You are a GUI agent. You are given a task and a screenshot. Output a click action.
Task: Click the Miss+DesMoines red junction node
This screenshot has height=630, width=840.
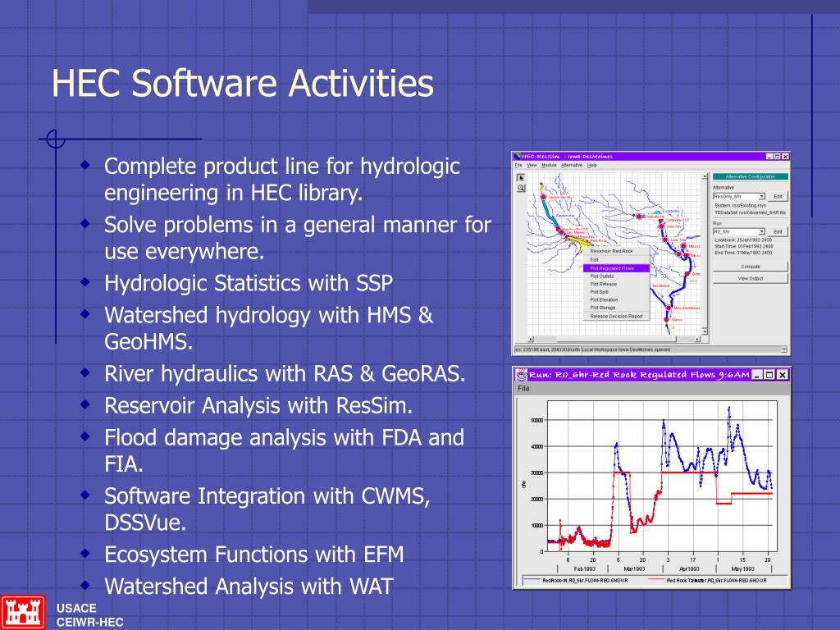click(669, 308)
